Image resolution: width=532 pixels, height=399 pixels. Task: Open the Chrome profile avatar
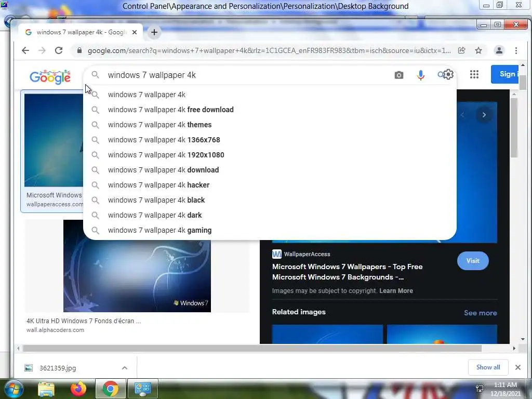coord(499,50)
